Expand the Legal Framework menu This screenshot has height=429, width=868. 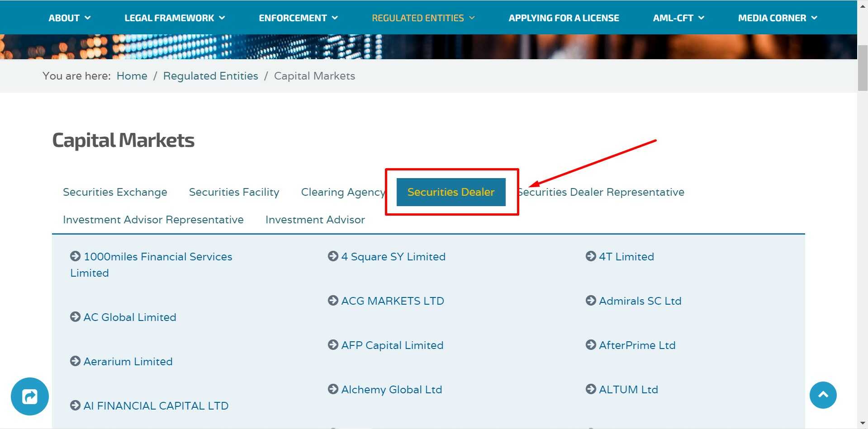(x=175, y=18)
